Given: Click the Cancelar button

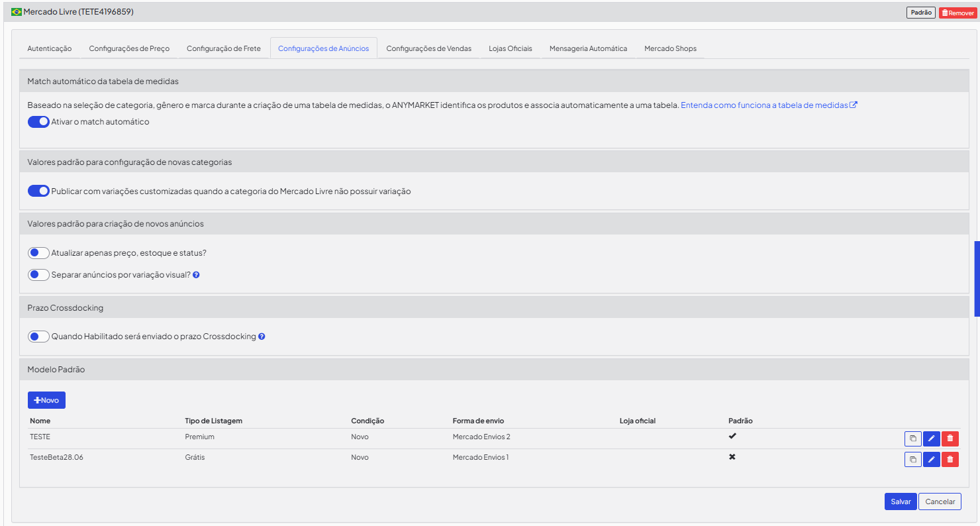Looking at the screenshot, I should [x=940, y=501].
